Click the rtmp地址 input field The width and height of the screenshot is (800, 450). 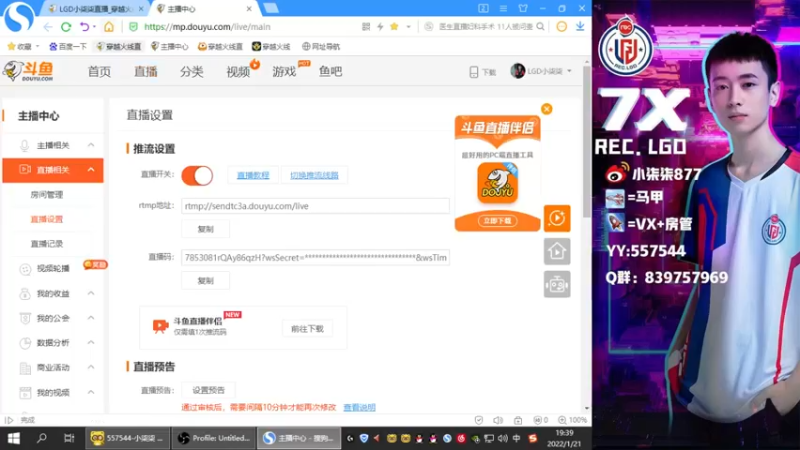[x=315, y=206]
